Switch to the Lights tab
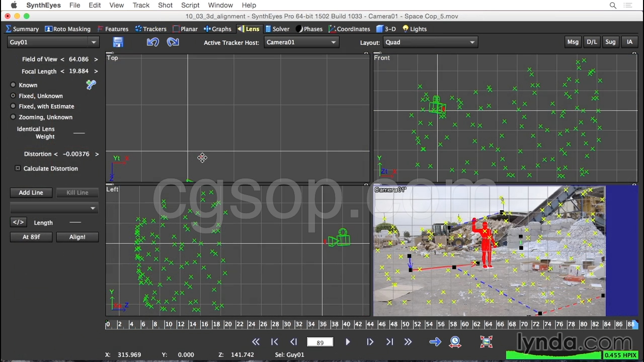Image resolution: width=644 pixels, height=362 pixels. 414,29
